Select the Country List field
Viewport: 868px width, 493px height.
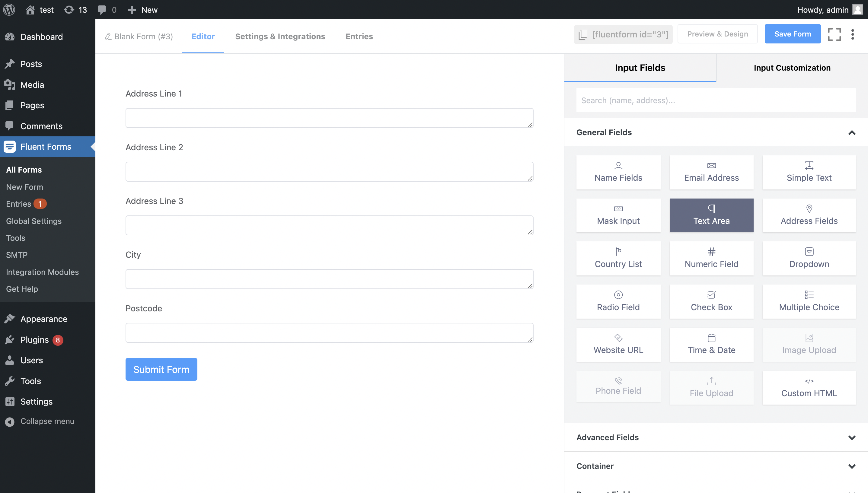[x=618, y=258]
